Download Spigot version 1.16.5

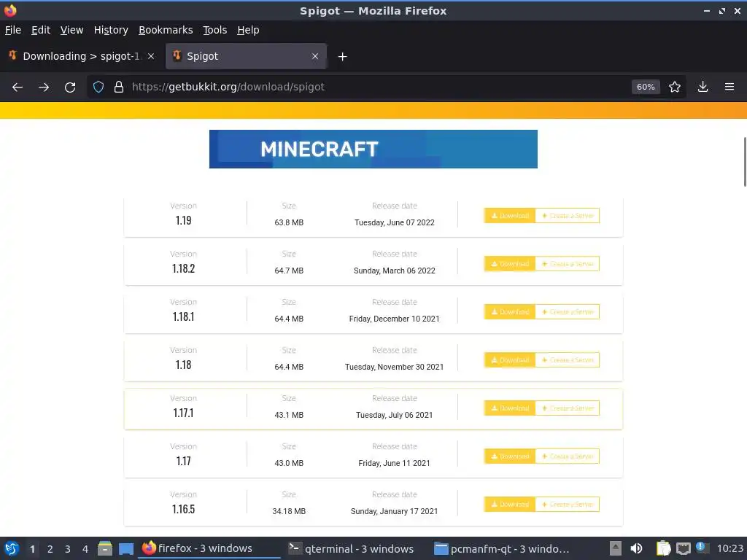[x=510, y=505]
